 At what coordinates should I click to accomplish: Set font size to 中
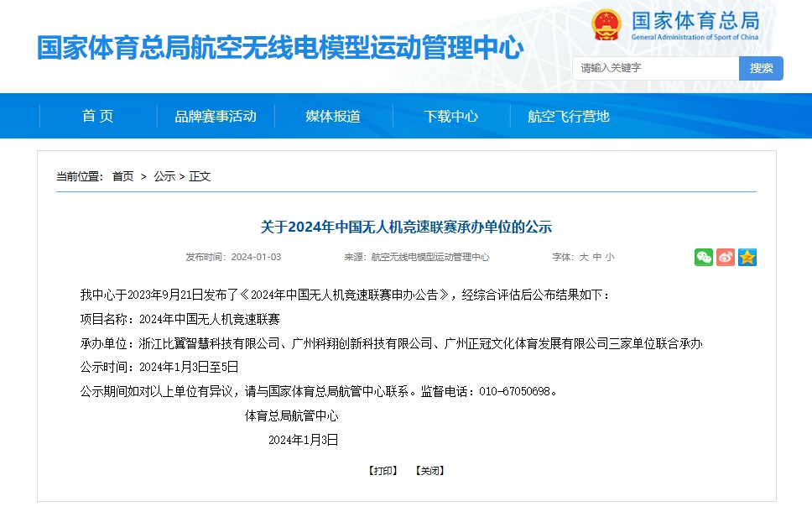[596, 258]
